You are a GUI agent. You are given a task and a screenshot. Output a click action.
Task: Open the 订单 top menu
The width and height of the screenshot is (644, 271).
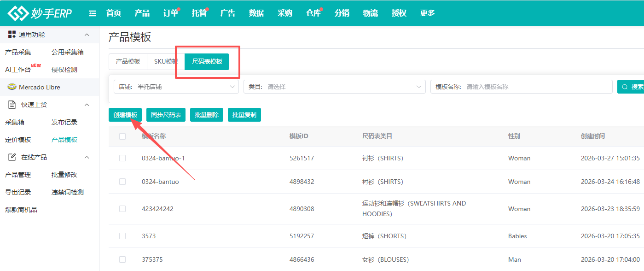pyautogui.click(x=170, y=13)
